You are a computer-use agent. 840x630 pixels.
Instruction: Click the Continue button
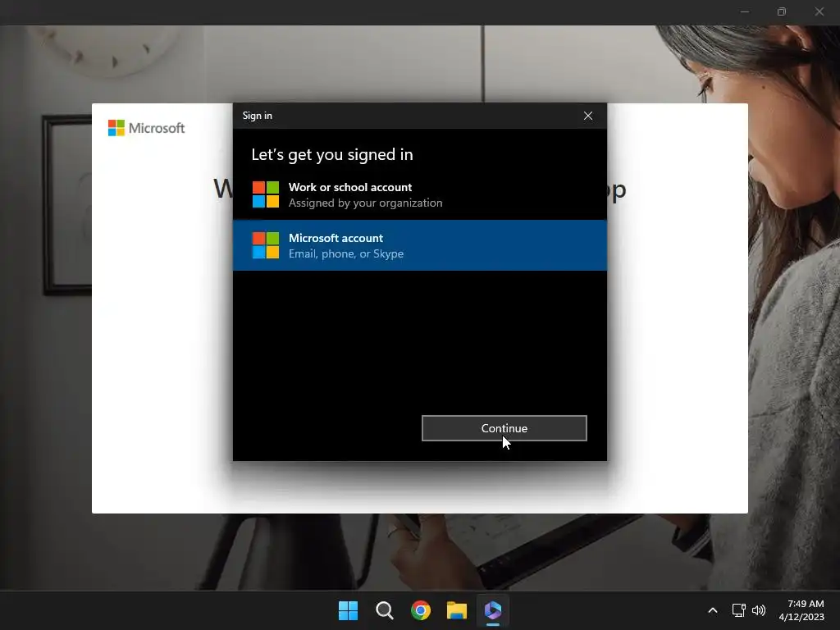504,428
